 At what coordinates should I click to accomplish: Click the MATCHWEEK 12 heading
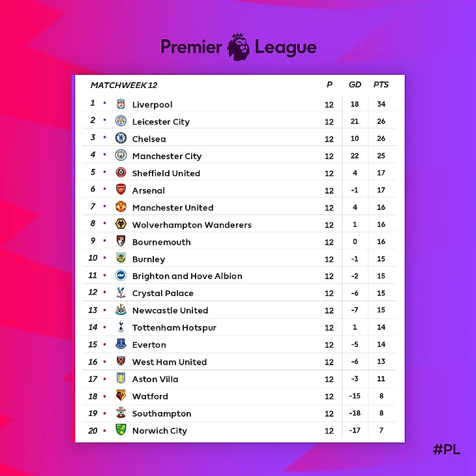click(124, 85)
